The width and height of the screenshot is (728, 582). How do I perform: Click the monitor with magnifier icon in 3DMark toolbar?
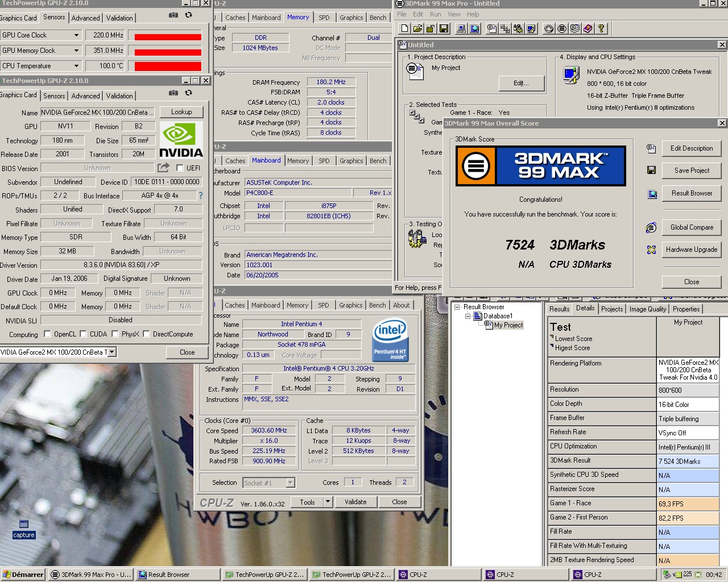475,28
